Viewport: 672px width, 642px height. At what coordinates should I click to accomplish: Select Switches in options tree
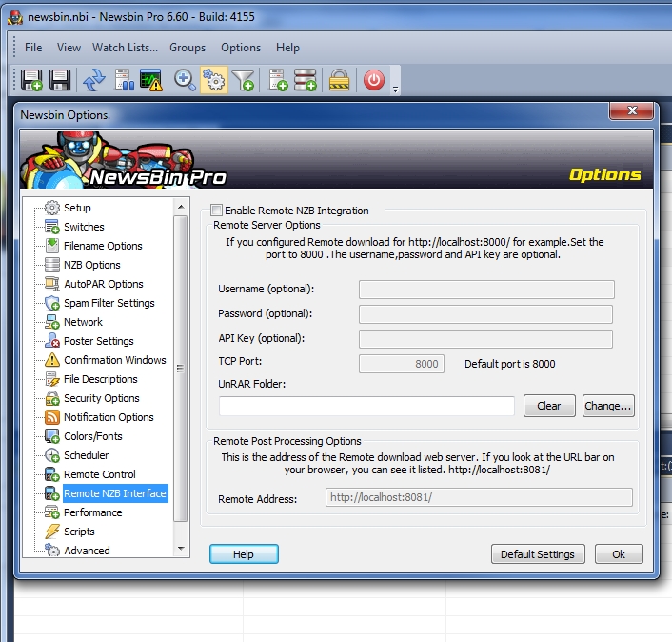click(84, 227)
